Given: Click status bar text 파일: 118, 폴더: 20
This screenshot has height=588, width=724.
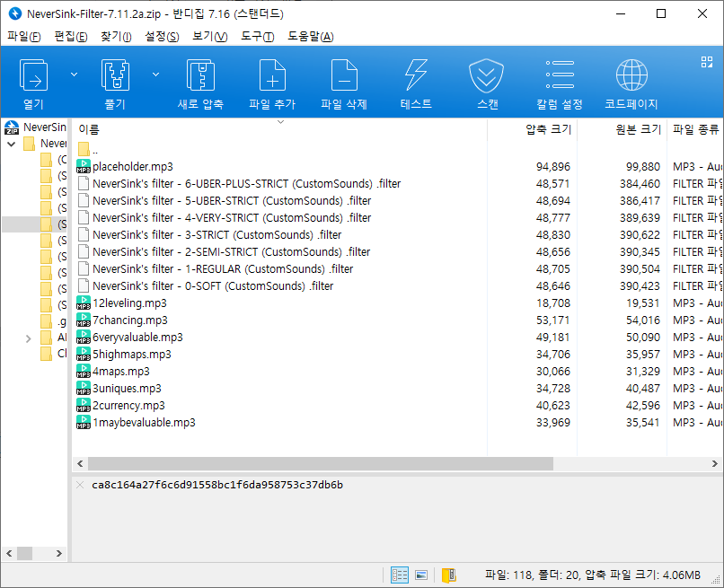Looking at the screenshot, I should click(x=533, y=575).
